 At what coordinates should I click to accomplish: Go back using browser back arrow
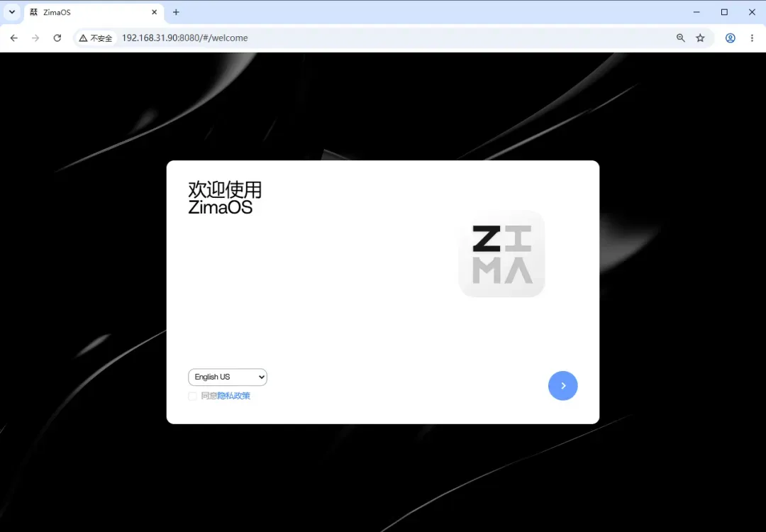(13, 38)
